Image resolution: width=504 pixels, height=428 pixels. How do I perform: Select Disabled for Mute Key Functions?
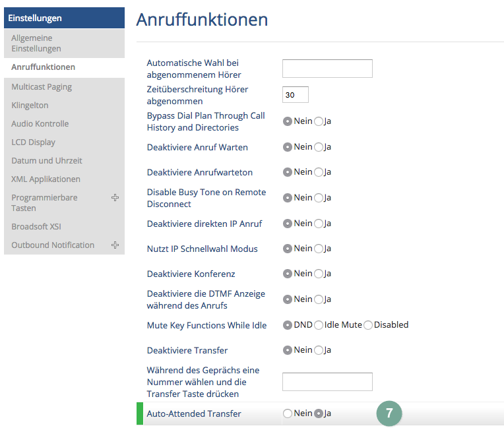368,325
